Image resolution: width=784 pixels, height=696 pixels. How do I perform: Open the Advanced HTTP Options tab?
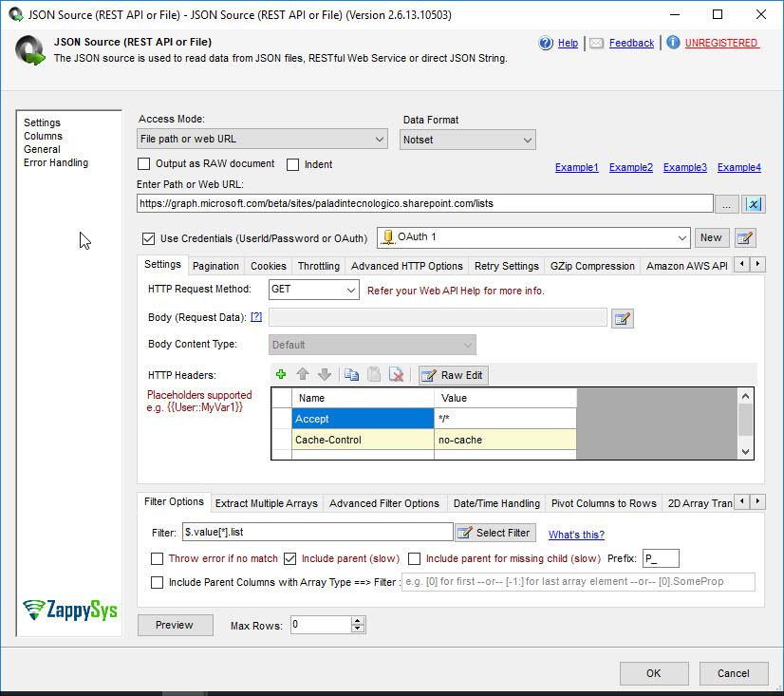(x=407, y=266)
